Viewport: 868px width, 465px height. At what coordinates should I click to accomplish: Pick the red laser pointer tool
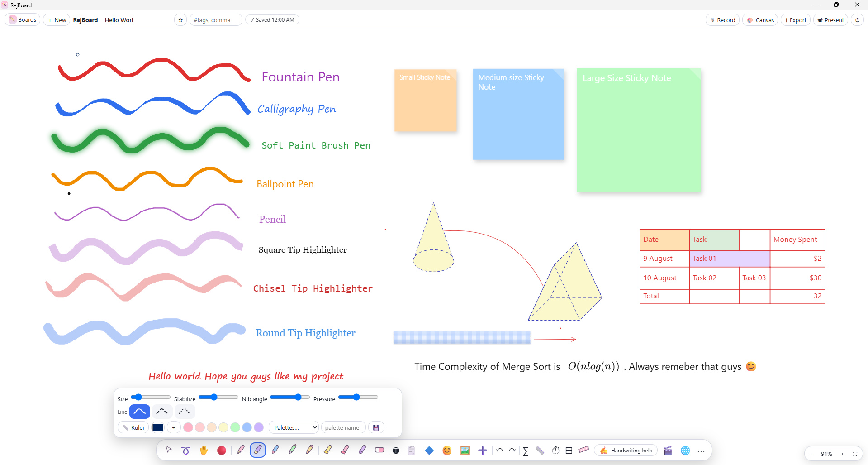click(x=221, y=450)
